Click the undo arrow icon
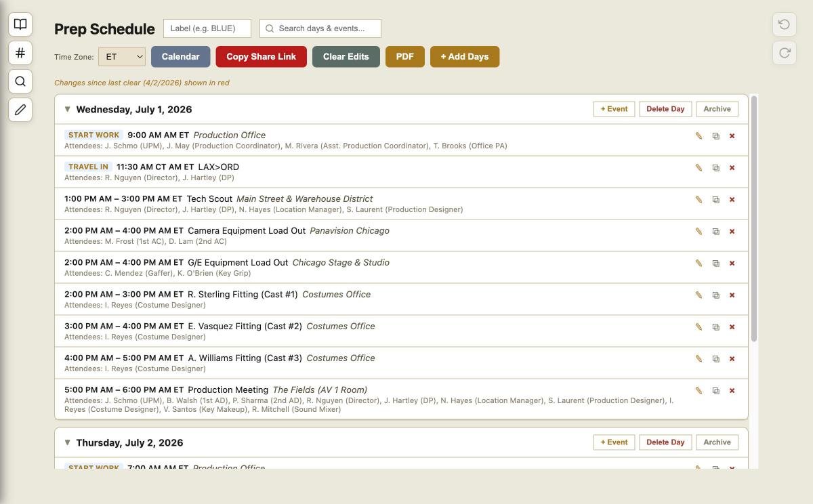Screen dimensions: 813x504 coord(785,24)
